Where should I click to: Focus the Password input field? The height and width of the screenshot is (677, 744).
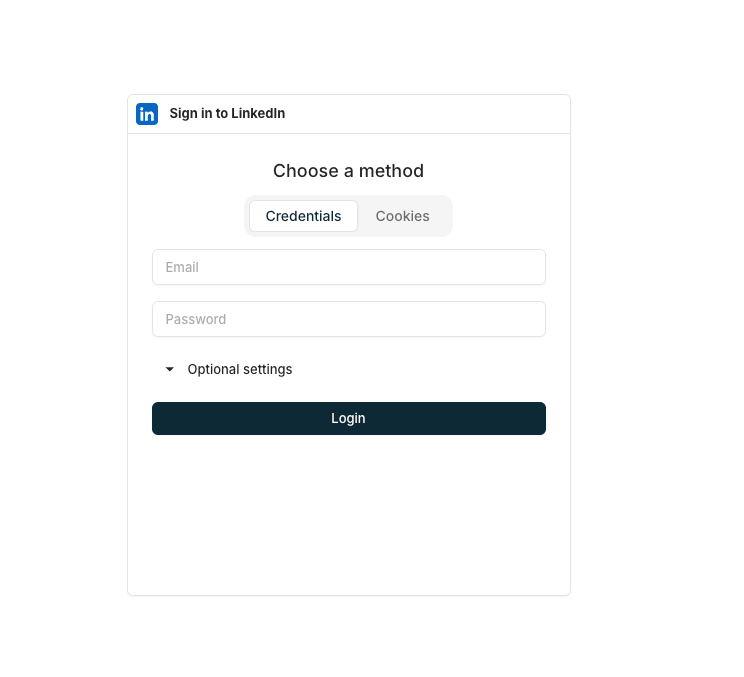coord(349,319)
